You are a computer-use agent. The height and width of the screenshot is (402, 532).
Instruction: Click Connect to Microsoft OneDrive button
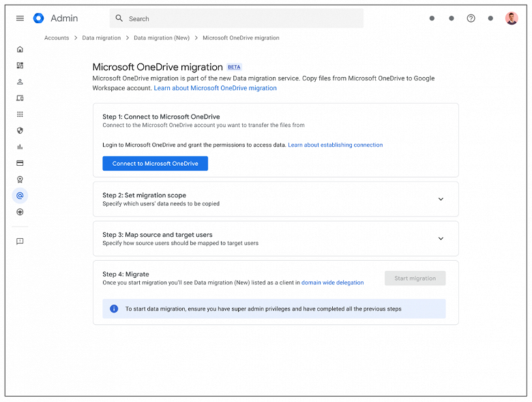pyautogui.click(x=155, y=164)
